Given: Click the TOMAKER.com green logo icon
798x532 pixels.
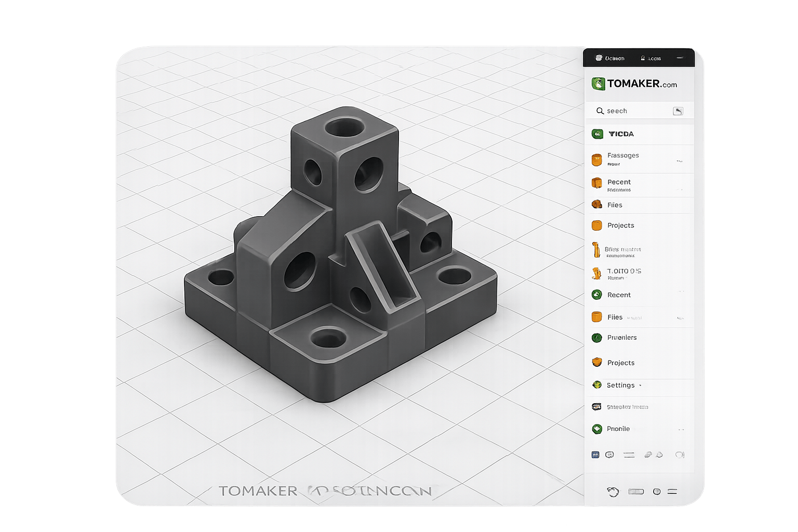Looking at the screenshot, I should 598,84.
